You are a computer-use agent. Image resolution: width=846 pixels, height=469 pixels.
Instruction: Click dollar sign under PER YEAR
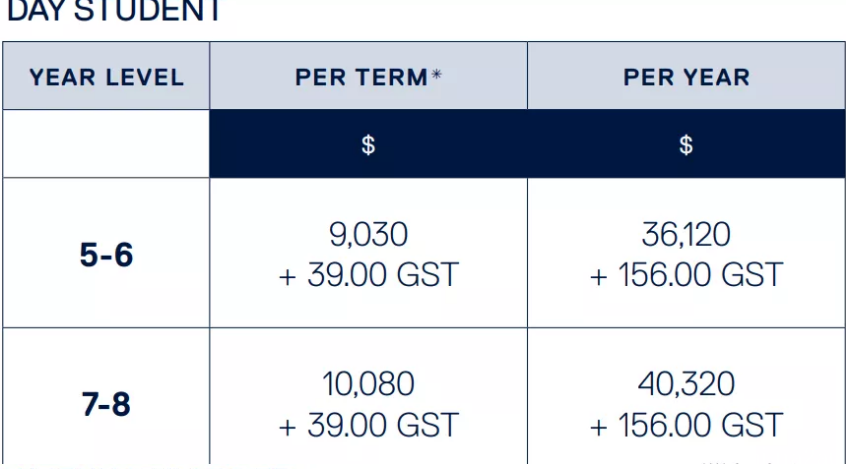(x=686, y=145)
